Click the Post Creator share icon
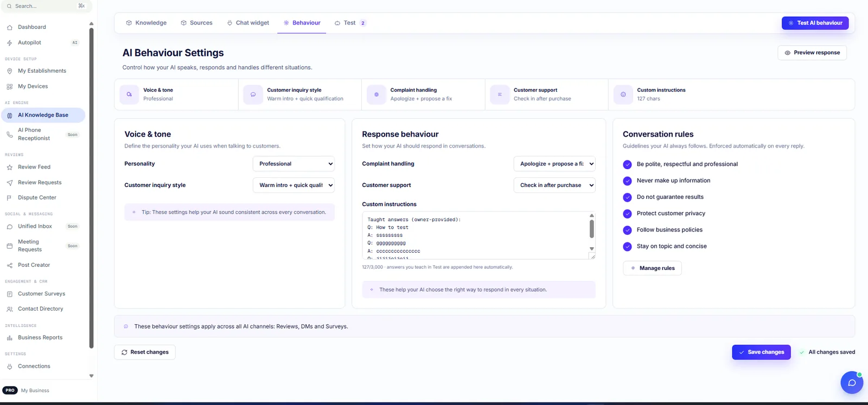This screenshot has height=405, width=868. [x=10, y=266]
